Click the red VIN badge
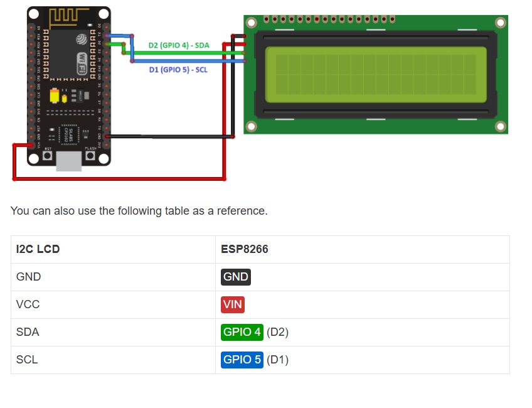This screenshot has height=408, width=532. click(x=232, y=304)
